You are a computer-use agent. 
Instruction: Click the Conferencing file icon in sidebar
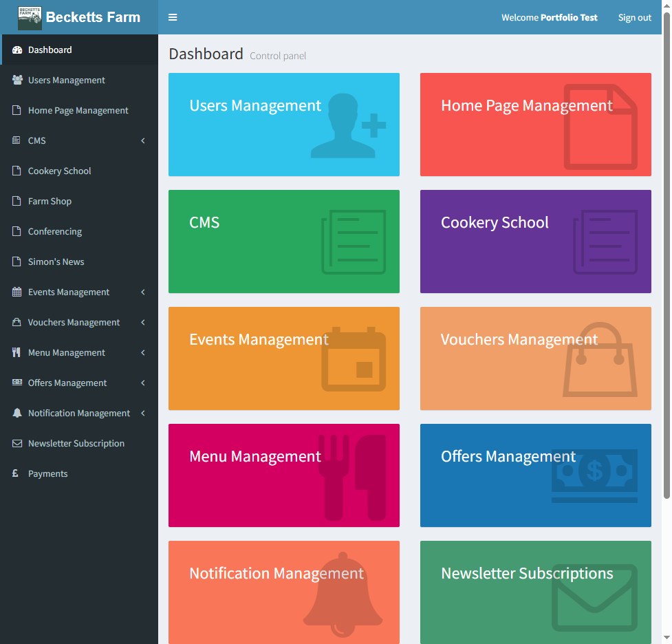pos(17,231)
